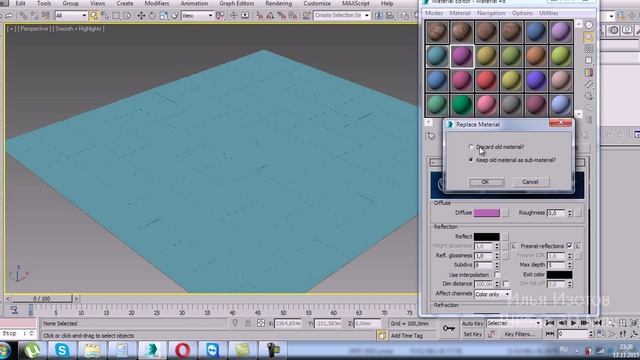Activate the Select by Name tool
640x360 pixels.
105,16
